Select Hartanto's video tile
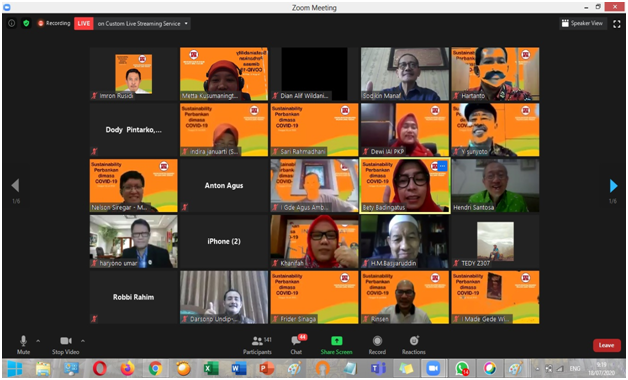The height and width of the screenshot is (380, 628). (x=495, y=74)
